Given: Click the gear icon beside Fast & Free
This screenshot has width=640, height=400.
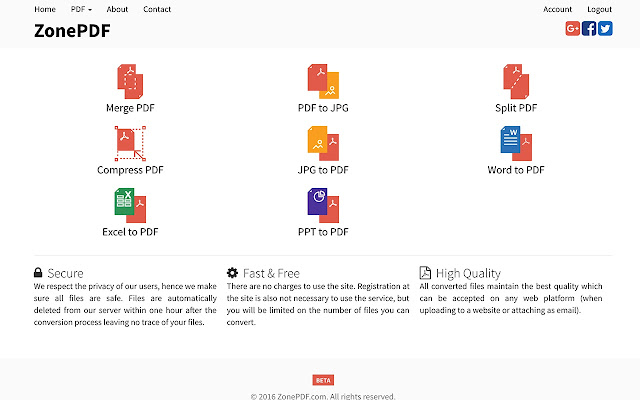Looking at the screenshot, I should (x=232, y=272).
